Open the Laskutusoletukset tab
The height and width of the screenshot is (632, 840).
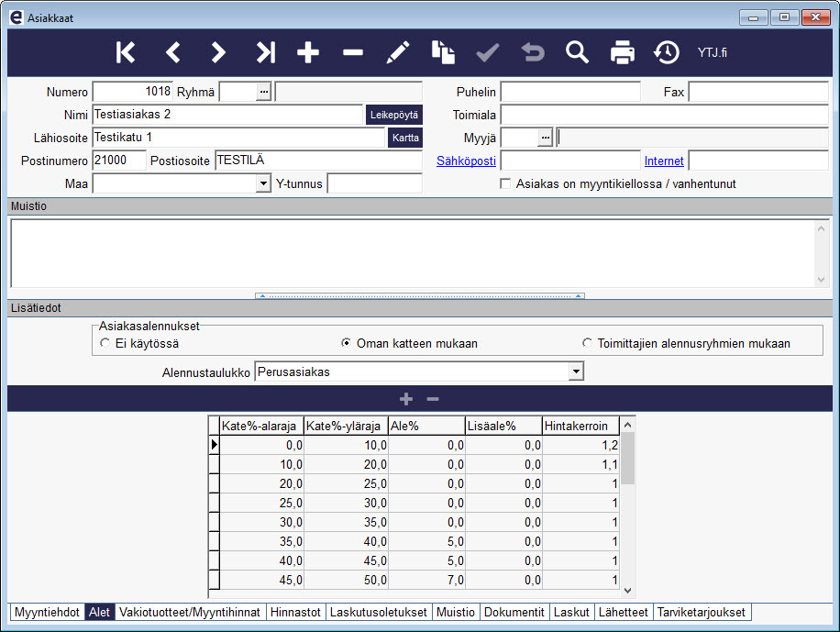378,612
